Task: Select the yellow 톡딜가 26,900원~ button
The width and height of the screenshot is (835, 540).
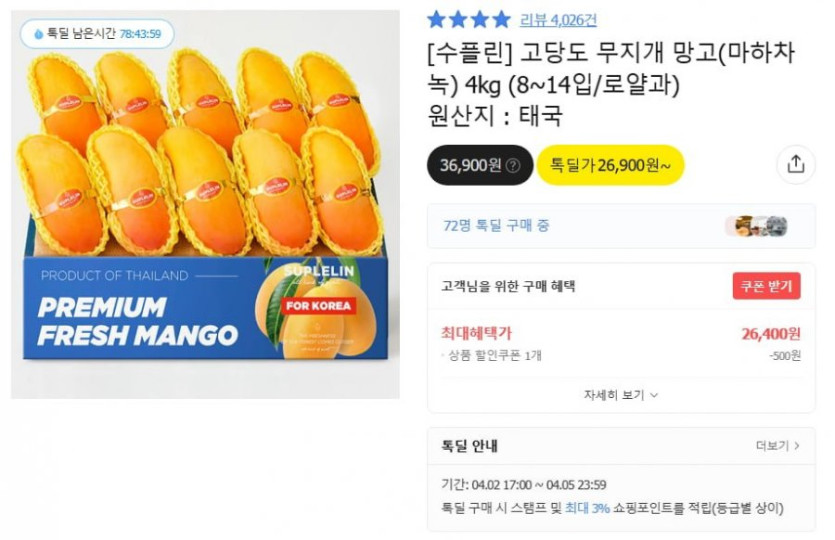Action: pos(610,165)
